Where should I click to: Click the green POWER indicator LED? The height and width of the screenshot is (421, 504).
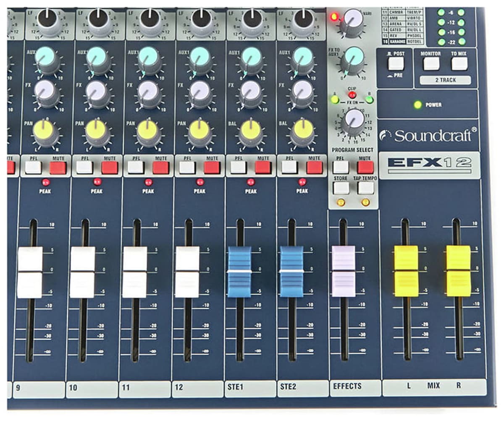[417, 105]
